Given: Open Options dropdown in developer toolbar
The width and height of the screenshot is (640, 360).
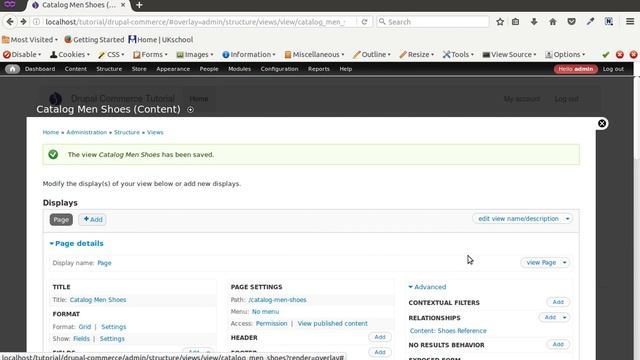Looking at the screenshot, I should tap(565, 54).
